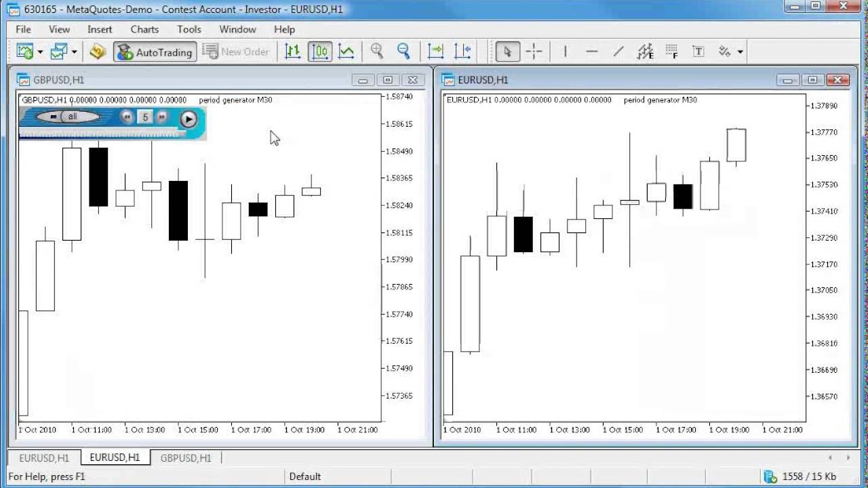Open the Help menu

[x=284, y=29]
